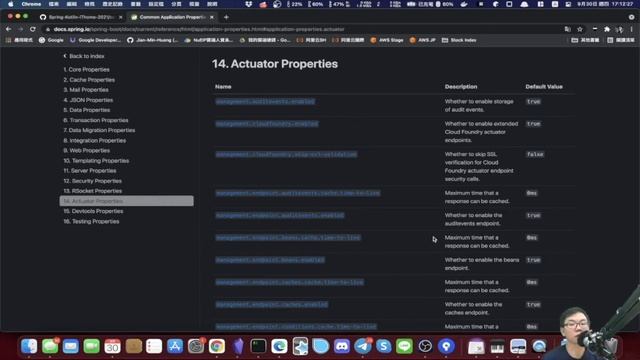Open Obsidian from the Dock

click(238, 346)
